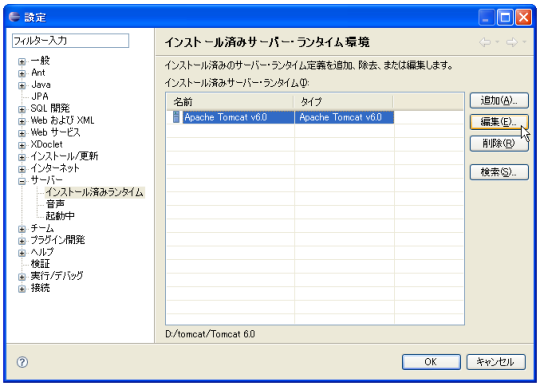Expand the 一般 tree node
This screenshot has height=386, width=540.
click(22, 62)
